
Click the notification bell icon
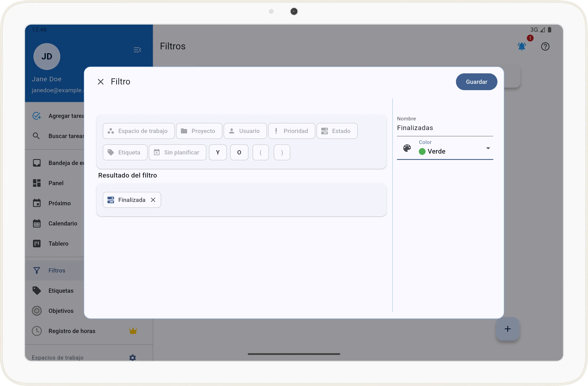pyautogui.click(x=522, y=46)
